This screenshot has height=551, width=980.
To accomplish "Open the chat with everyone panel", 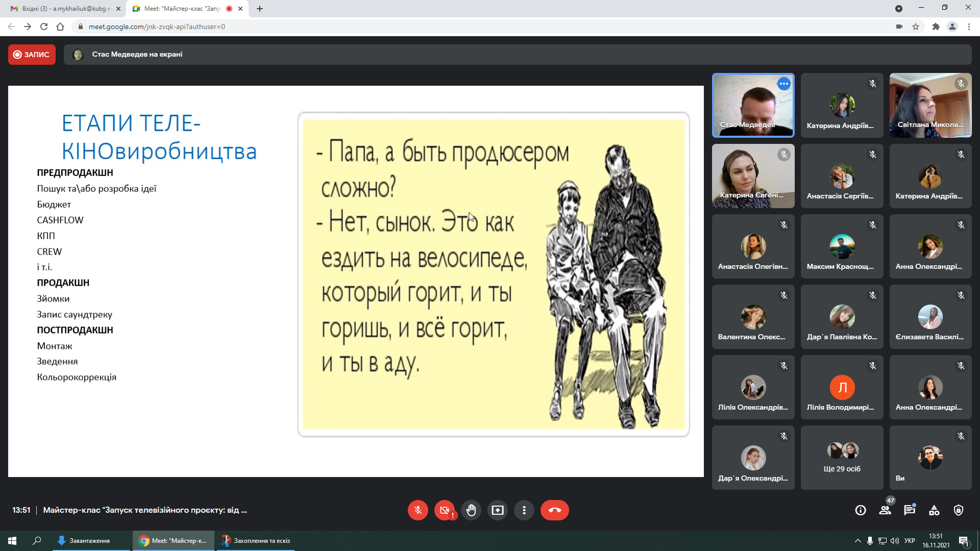I will click(910, 510).
